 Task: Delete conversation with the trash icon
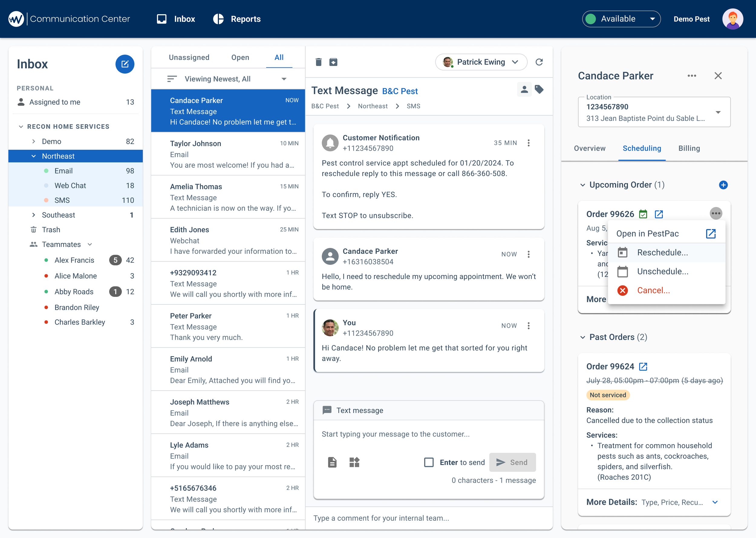[318, 62]
